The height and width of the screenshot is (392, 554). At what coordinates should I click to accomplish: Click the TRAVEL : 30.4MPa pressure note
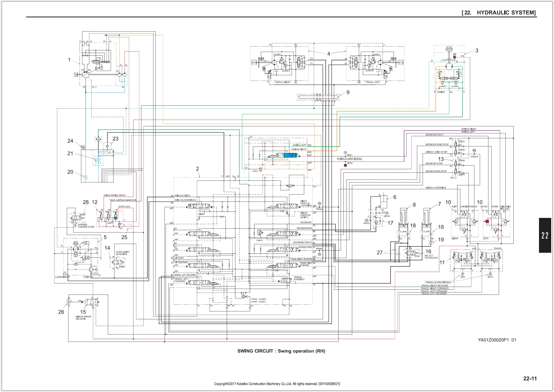258,299
